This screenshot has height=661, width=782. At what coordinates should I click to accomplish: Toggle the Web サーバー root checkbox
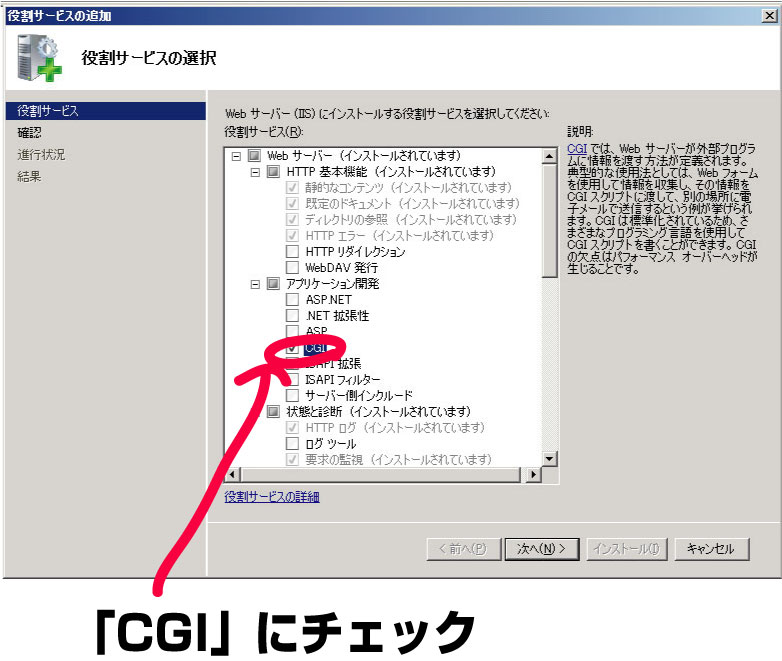point(254,156)
